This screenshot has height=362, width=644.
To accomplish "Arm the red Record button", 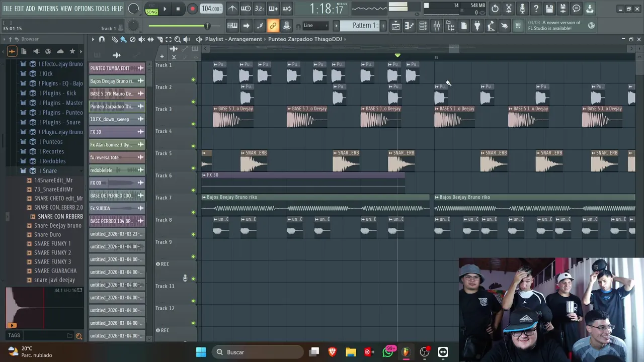I will pyautogui.click(x=192, y=9).
